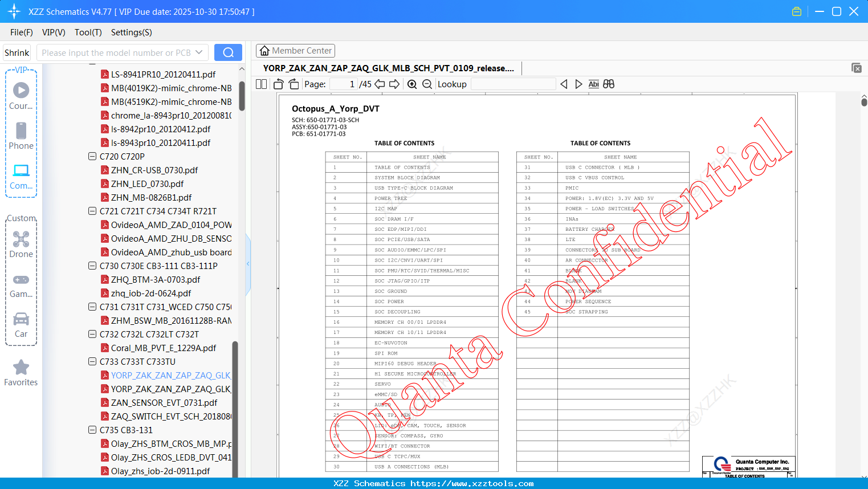The width and height of the screenshot is (868, 489).
Task: Open the Courses category in the VIP sidebar
Action: [21, 96]
